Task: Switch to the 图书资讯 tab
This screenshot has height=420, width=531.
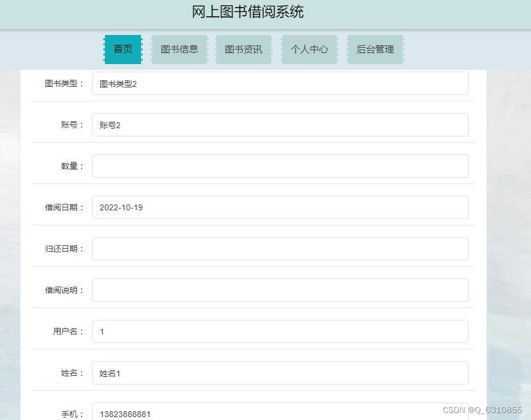Action: [x=244, y=49]
